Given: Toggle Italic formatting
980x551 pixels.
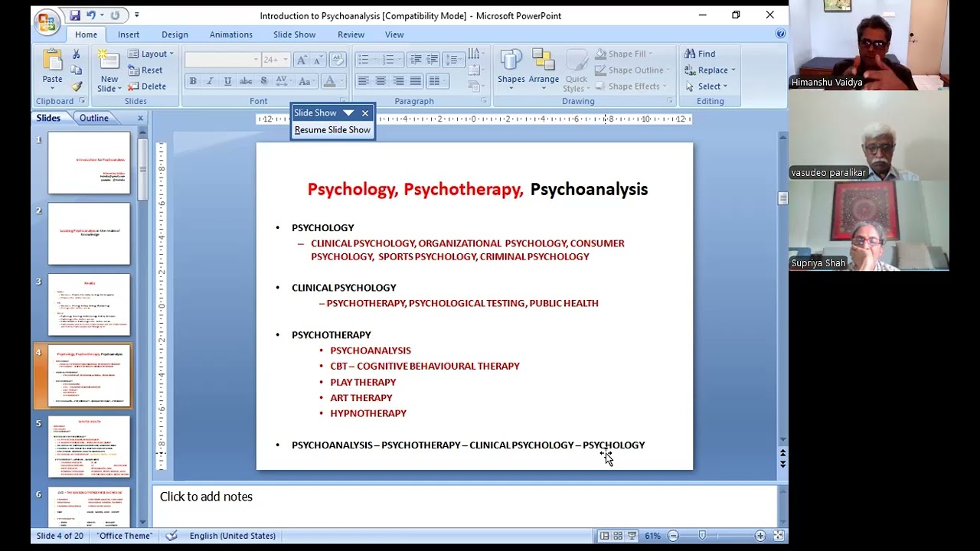Looking at the screenshot, I should click(210, 81).
